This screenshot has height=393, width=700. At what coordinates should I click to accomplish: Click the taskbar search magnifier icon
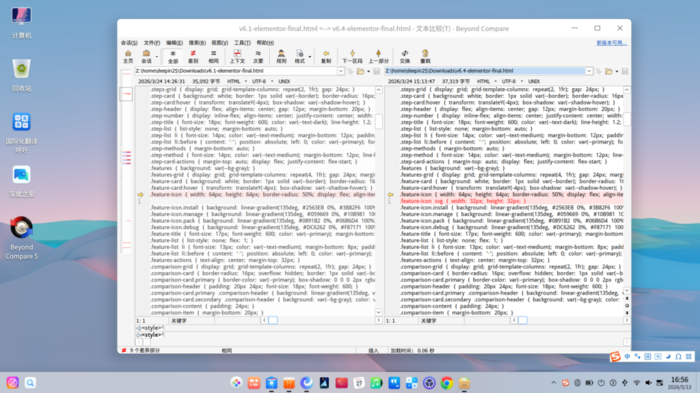pos(30,383)
